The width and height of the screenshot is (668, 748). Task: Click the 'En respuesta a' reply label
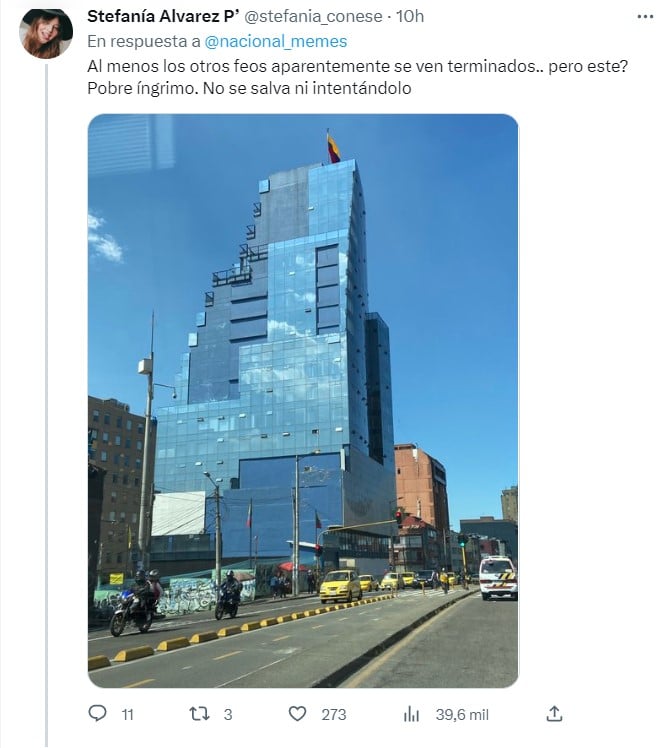point(144,42)
